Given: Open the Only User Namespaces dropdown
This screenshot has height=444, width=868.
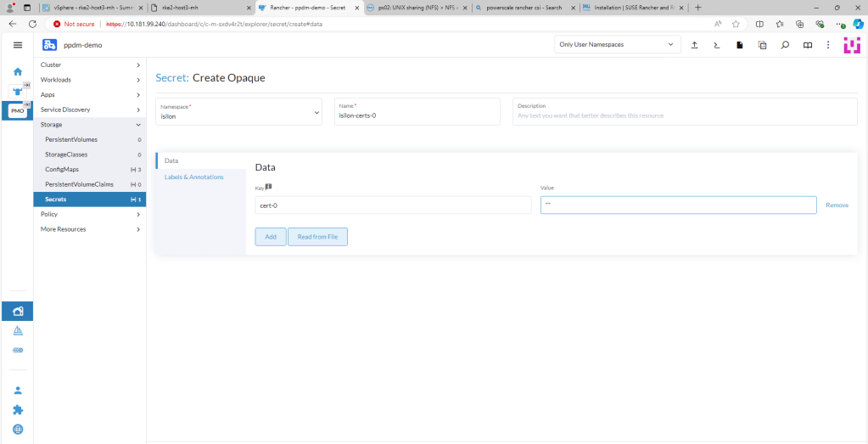Looking at the screenshot, I should [617, 44].
